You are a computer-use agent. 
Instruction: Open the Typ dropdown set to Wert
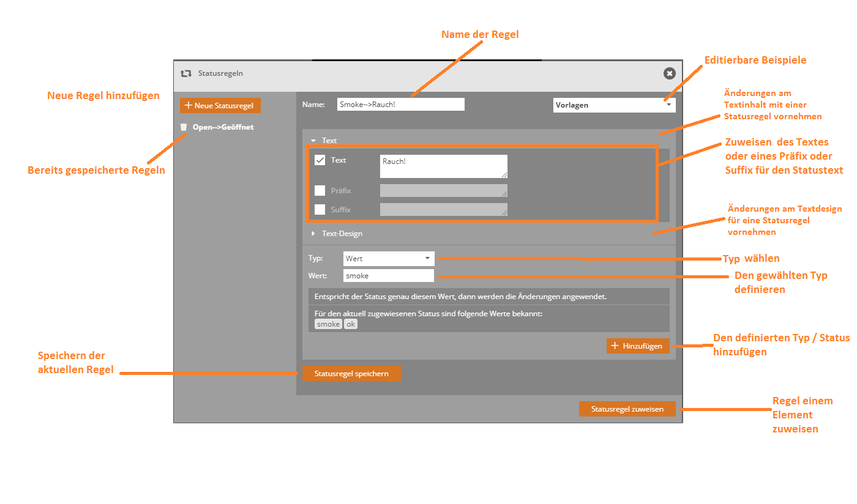(389, 259)
